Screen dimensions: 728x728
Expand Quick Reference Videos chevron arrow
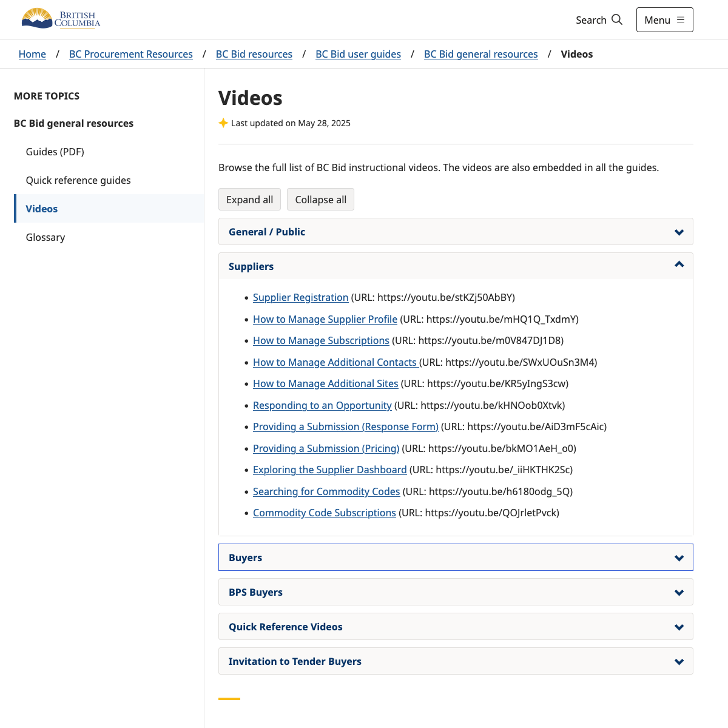point(679,627)
